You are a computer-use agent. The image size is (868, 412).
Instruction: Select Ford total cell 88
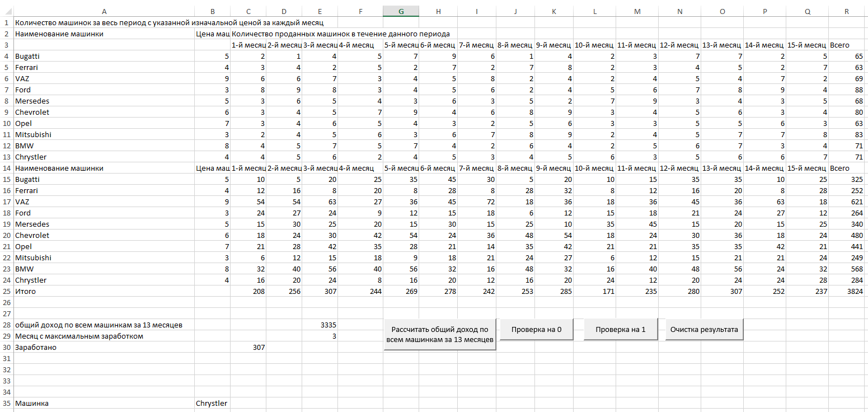[848, 90]
